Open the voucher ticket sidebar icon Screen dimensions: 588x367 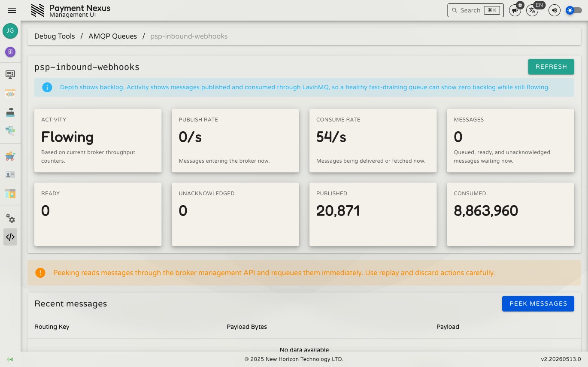coord(10,94)
